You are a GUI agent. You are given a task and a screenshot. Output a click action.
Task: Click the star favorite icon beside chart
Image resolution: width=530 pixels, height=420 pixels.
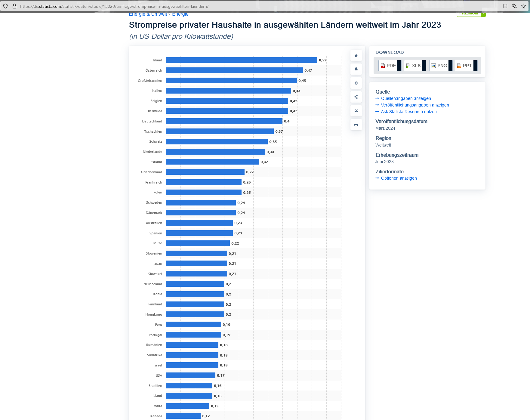pyautogui.click(x=356, y=55)
